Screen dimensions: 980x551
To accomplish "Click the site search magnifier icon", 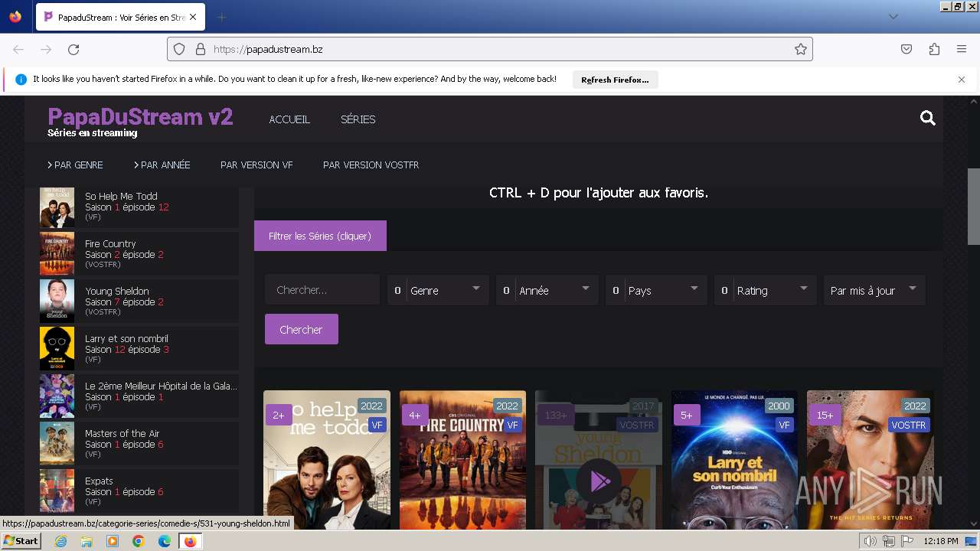I will click(928, 118).
